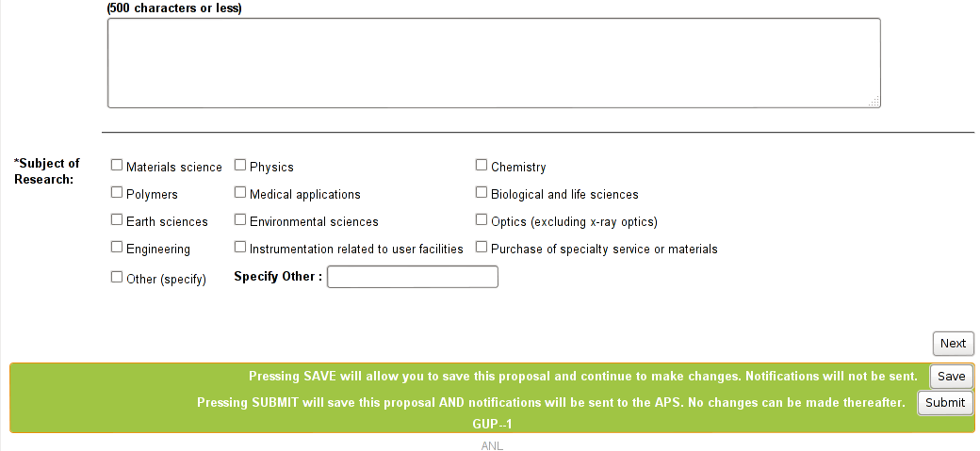980x451 pixels.
Task: Enable the Other (specify) checkbox
Action: 117,277
